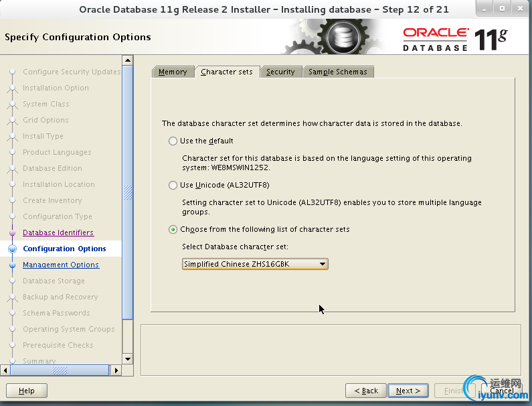532x406 pixels.
Task: Click the Management Options step bullet icon
Action: click(x=13, y=265)
